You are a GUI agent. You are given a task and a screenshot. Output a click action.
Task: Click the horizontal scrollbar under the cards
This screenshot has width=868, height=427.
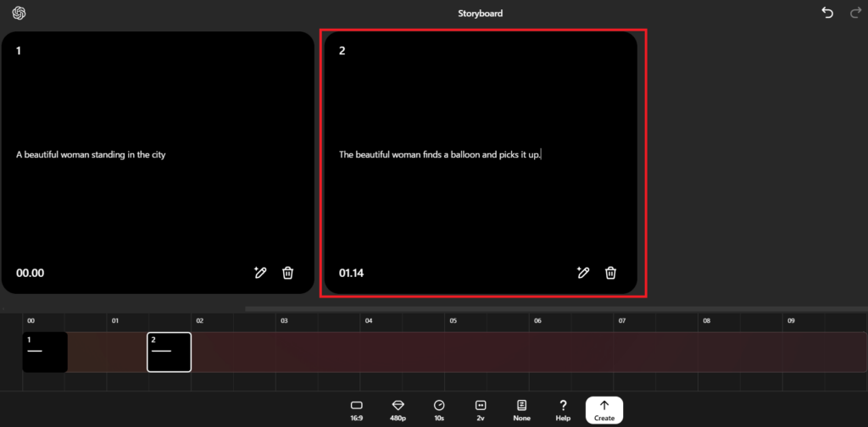click(x=556, y=308)
